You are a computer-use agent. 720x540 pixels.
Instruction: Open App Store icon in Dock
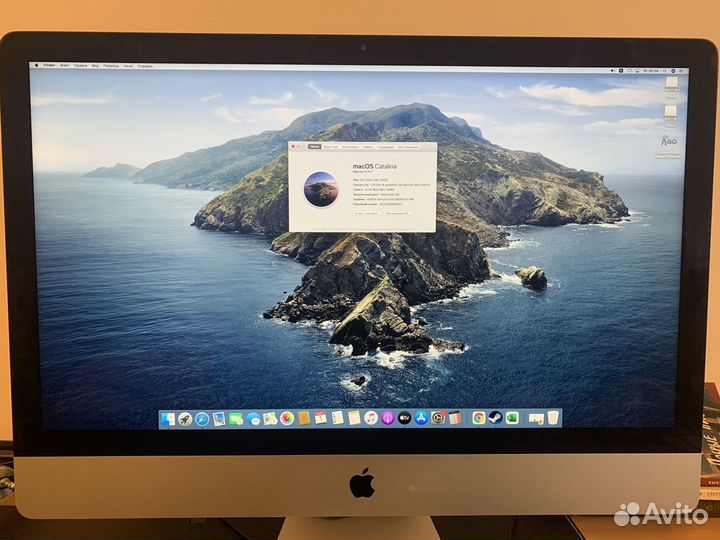click(421, 418)
